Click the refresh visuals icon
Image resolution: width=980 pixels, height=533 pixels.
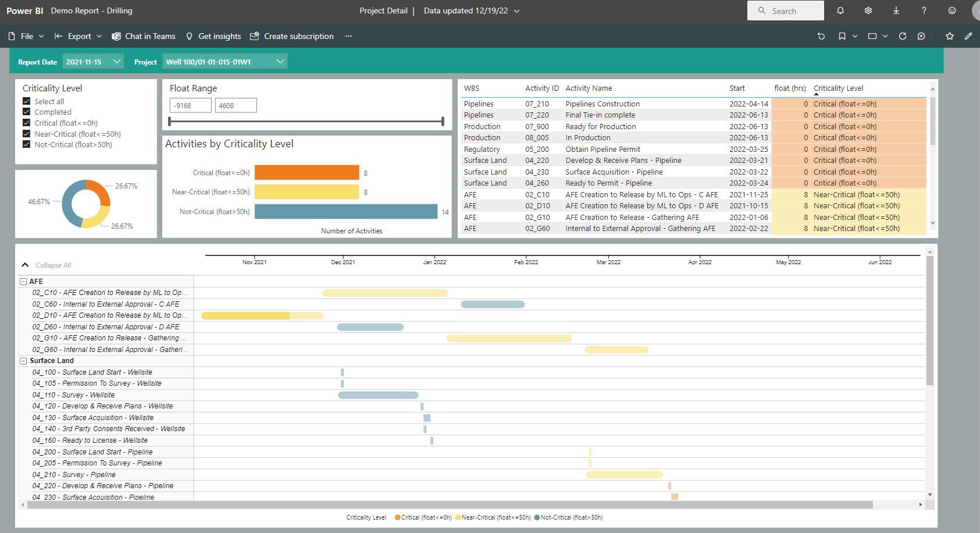903,36
